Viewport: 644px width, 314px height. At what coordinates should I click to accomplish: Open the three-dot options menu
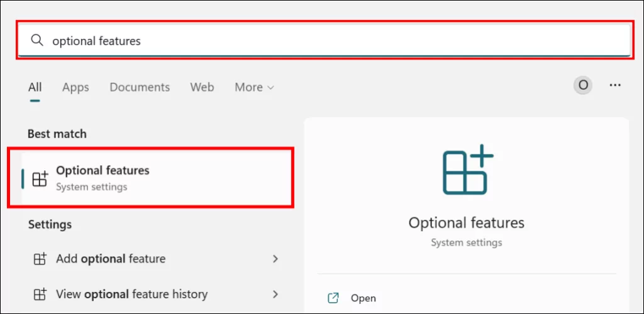click(x=615, y=85)
